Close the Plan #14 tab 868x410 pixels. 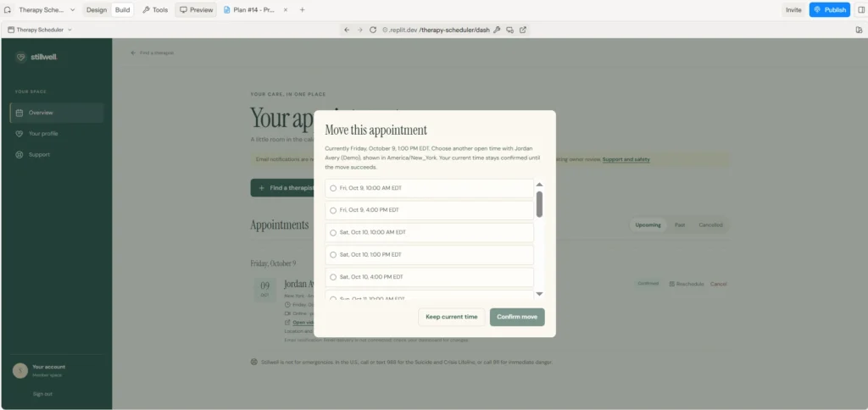(285, 10)
